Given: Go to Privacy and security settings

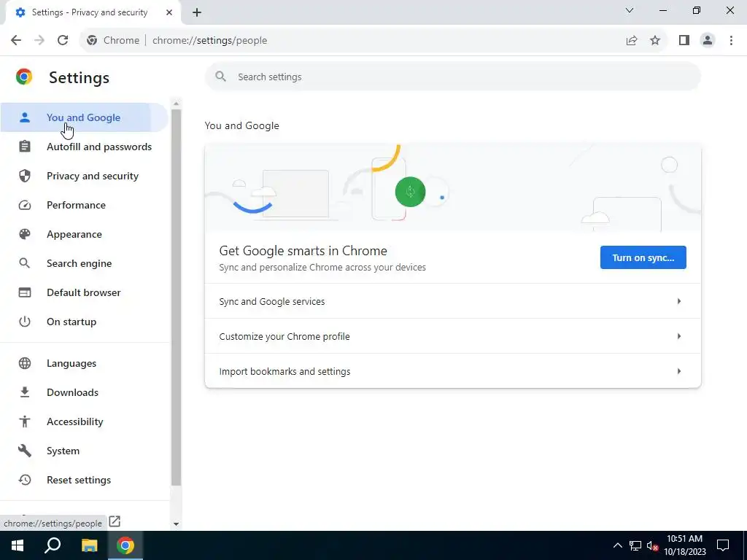Looking at the screenshot, I should tap(85, 176).
